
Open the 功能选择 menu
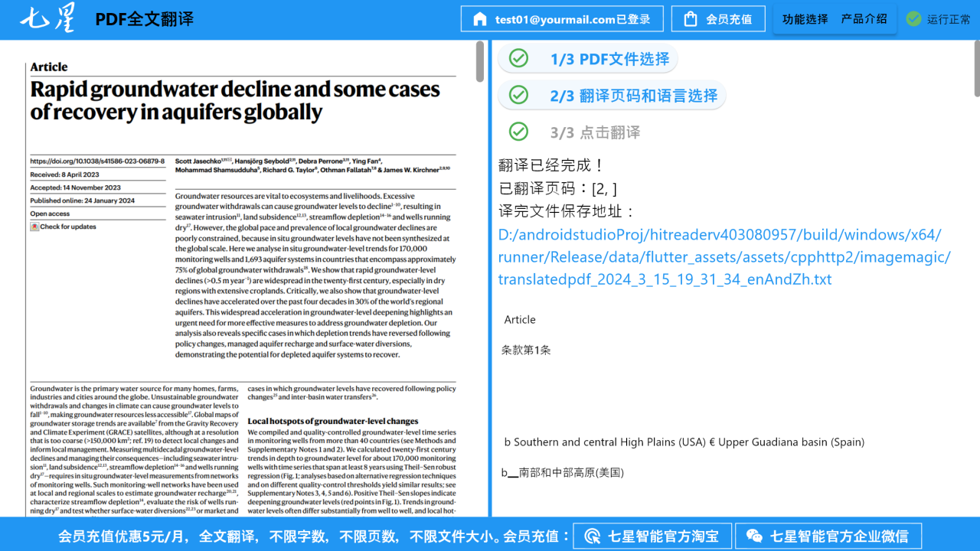[x=805, y=19]
